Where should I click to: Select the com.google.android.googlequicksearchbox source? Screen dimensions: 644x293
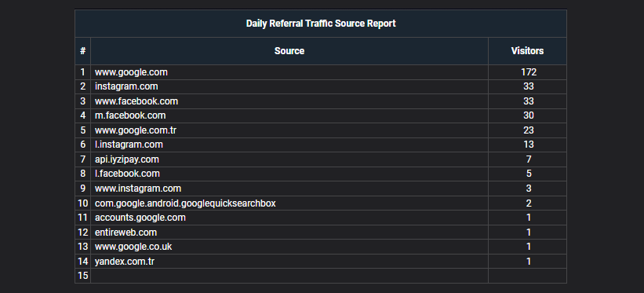(x=185, y=203)
